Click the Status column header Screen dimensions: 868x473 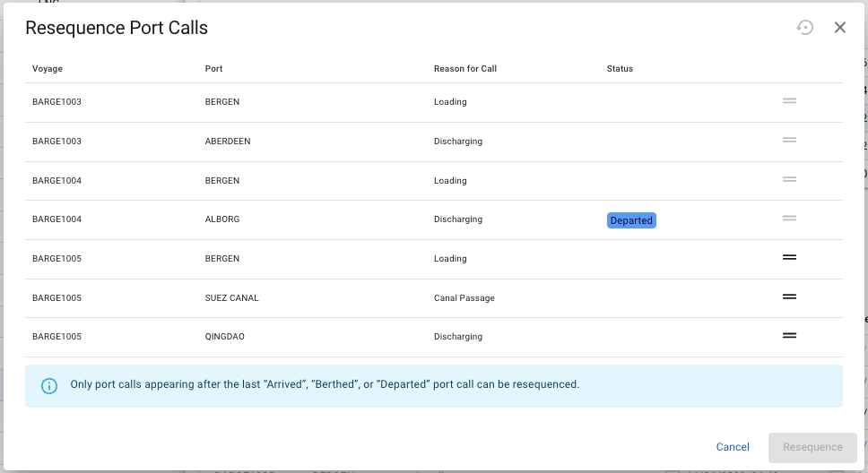[620, 69]
